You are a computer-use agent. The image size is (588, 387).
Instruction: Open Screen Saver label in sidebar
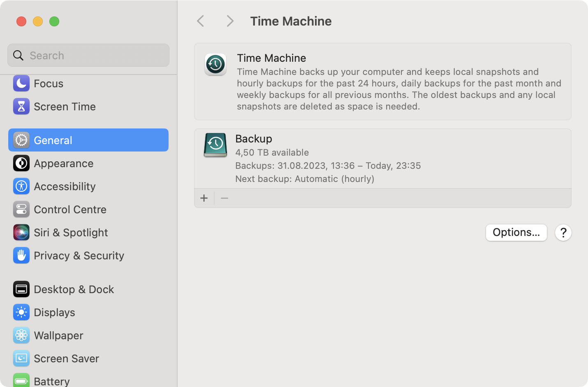66,359
